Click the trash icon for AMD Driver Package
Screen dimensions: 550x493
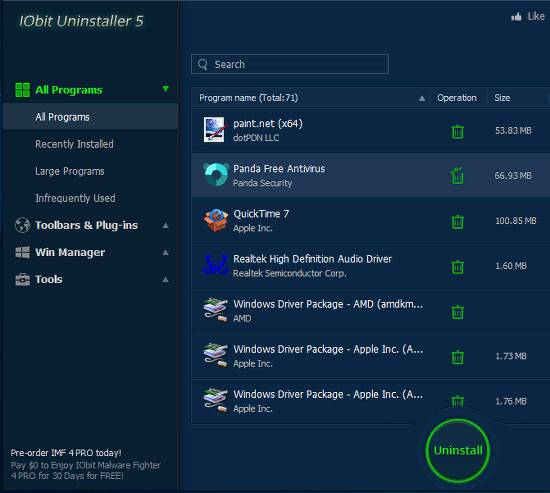point(457,312)
